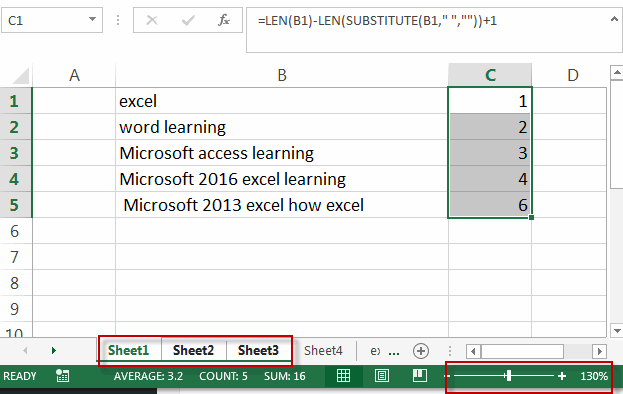Click vertical scrollbar up arrow

(617, 72)
